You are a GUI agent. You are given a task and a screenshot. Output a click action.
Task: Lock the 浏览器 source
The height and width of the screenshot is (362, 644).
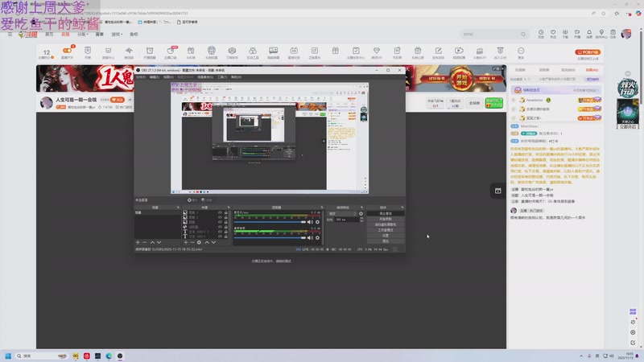point(225,227)
